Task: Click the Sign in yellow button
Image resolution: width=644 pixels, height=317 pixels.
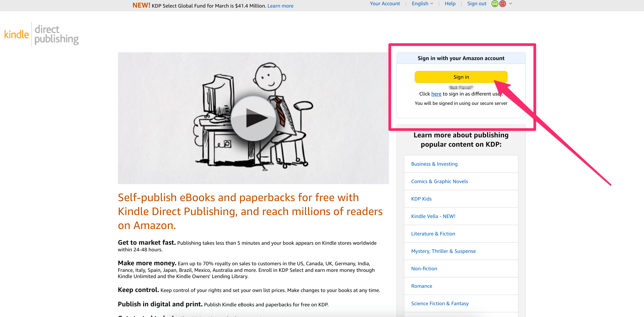Action: click(460, 77)
